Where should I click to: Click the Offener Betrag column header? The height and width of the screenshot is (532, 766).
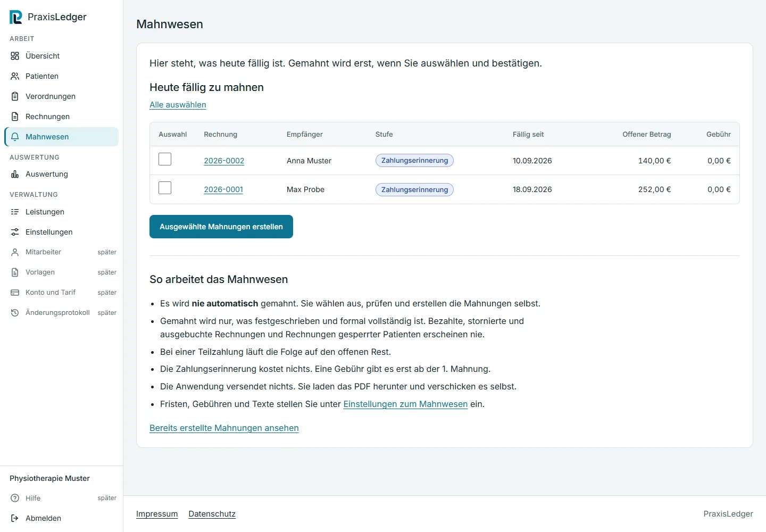coord(647,135)
